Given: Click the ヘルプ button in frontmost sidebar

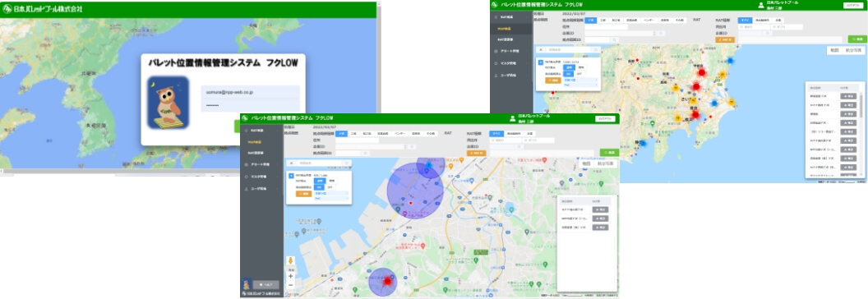Looking at the screenshot, I should click(265, 284).
